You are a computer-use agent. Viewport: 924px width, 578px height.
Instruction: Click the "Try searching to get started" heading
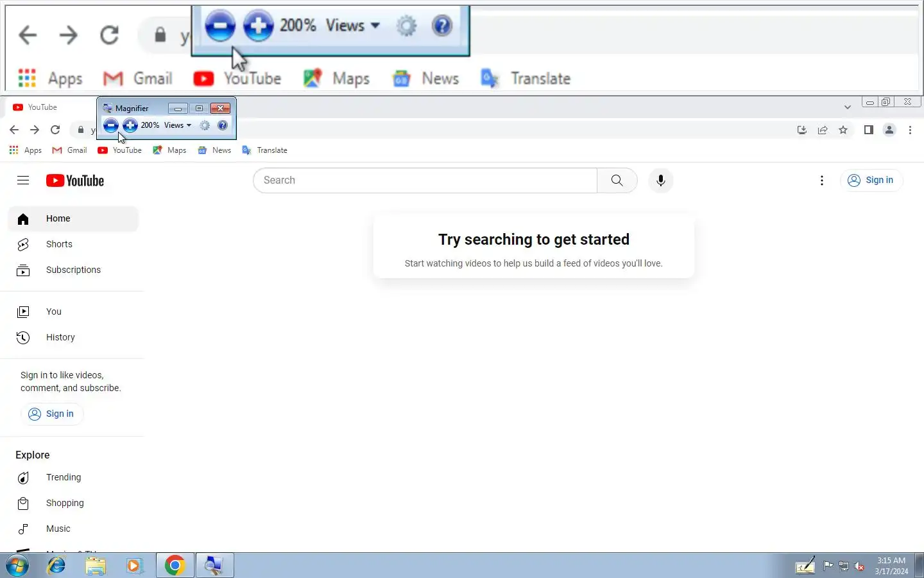click(534, 240)
